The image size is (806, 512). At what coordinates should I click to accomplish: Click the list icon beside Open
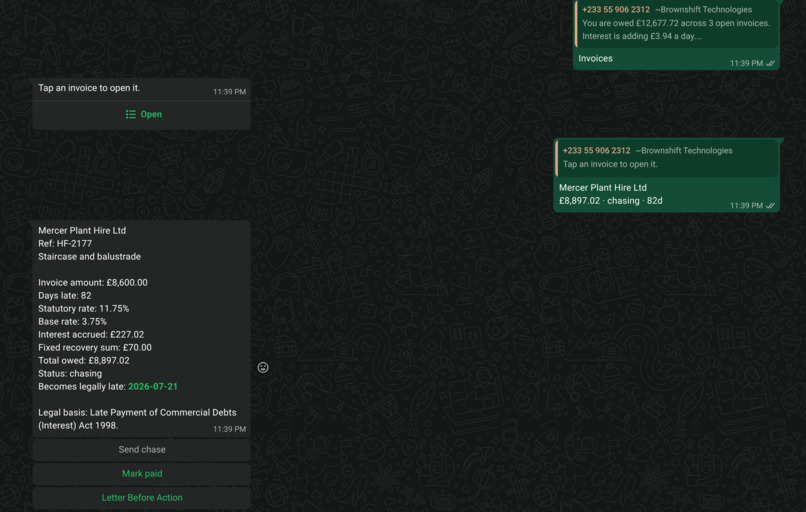(131, 115)
